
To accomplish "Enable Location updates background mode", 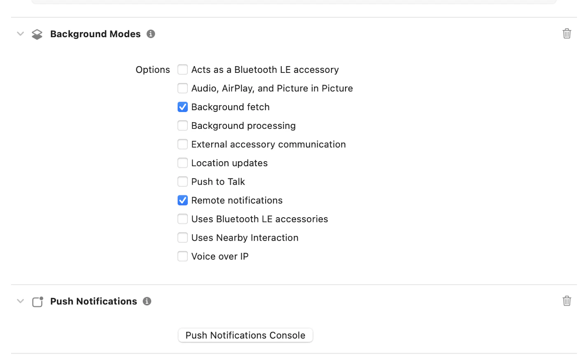I will [182, 163].
